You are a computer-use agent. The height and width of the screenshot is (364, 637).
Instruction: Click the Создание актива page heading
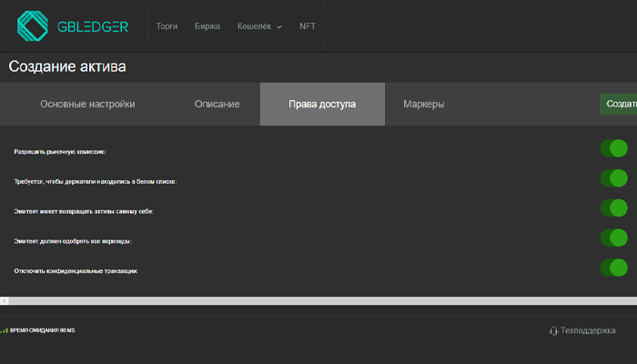(x=67, y=66)
